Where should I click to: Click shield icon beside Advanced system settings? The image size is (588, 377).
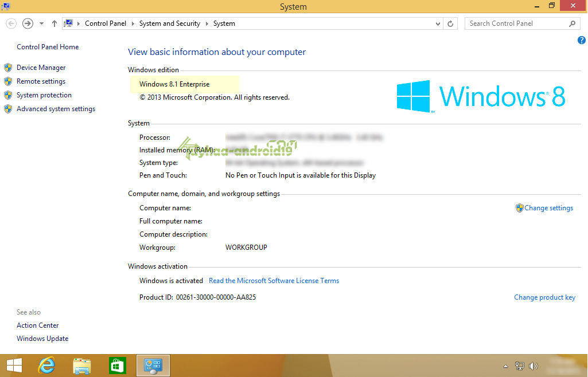point(8,109)
